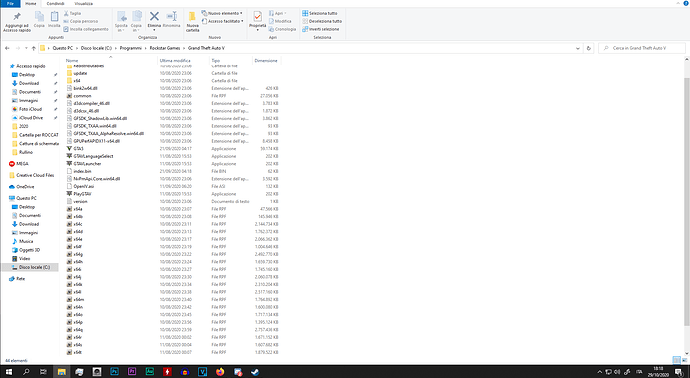
Task: Expand address bar history dropdown
Action: [578, 48]
